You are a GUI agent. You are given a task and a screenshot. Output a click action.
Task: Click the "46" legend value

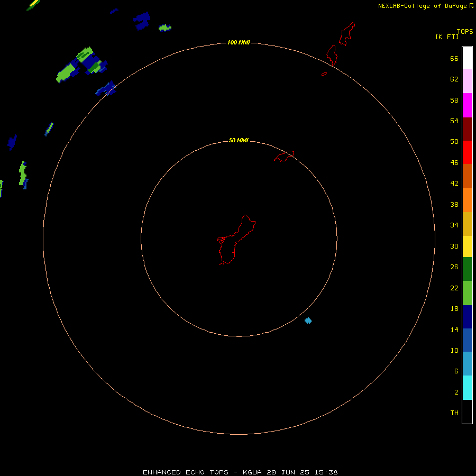(x=454, y=163)
